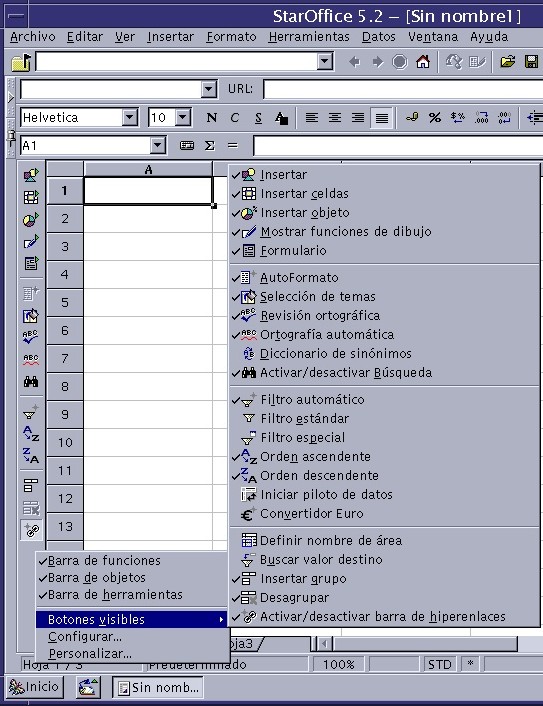This screenshot has height=706, width=543.
Task: Click the Save document floppy icon
Action: [531, 62]
